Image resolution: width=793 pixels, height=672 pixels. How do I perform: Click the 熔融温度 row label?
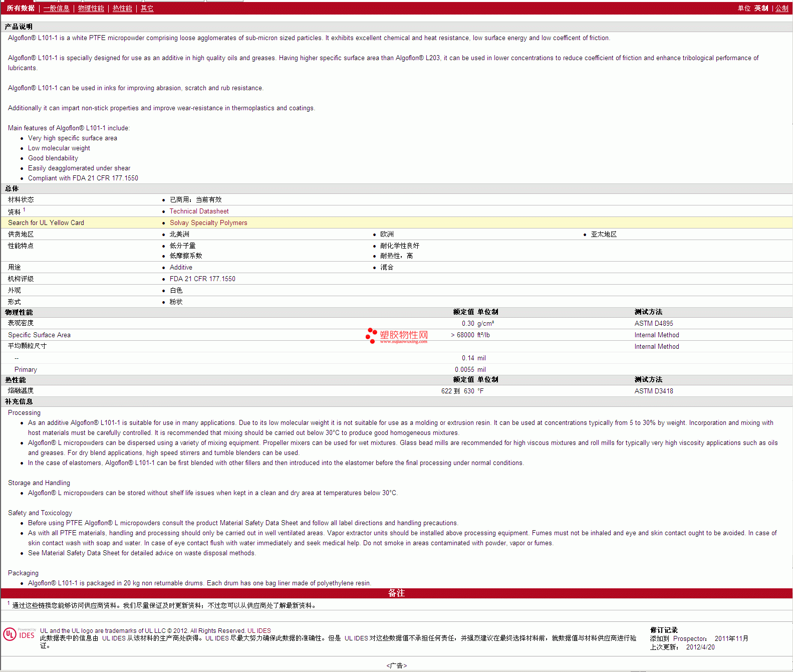click(x=21, y=390)
